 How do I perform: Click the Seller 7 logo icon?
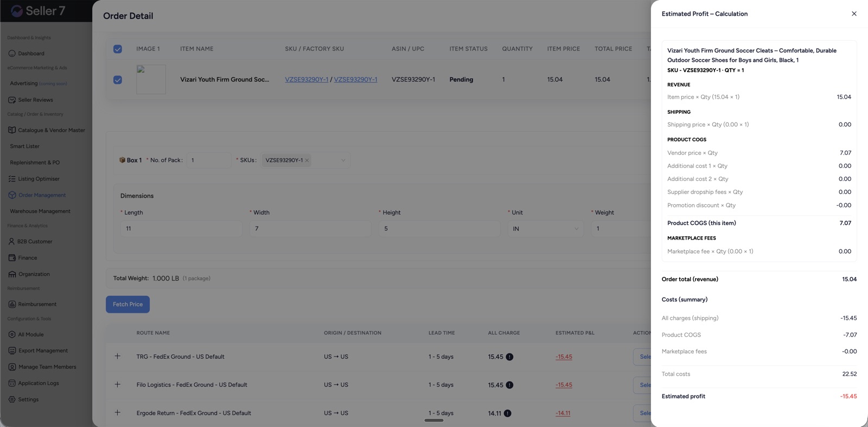(17, 11)
